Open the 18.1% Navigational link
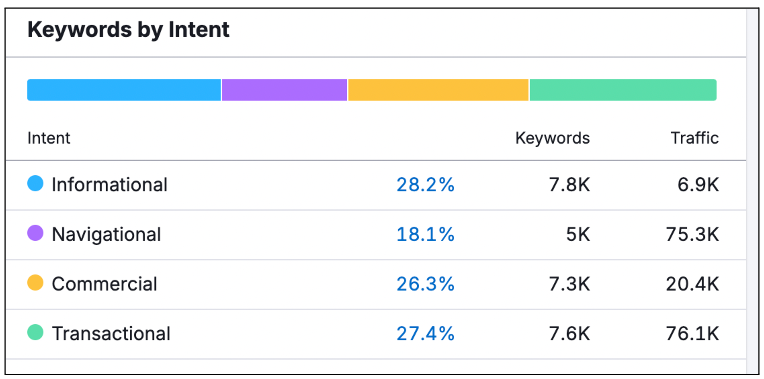Screen dimensions: 764x379 425,235
